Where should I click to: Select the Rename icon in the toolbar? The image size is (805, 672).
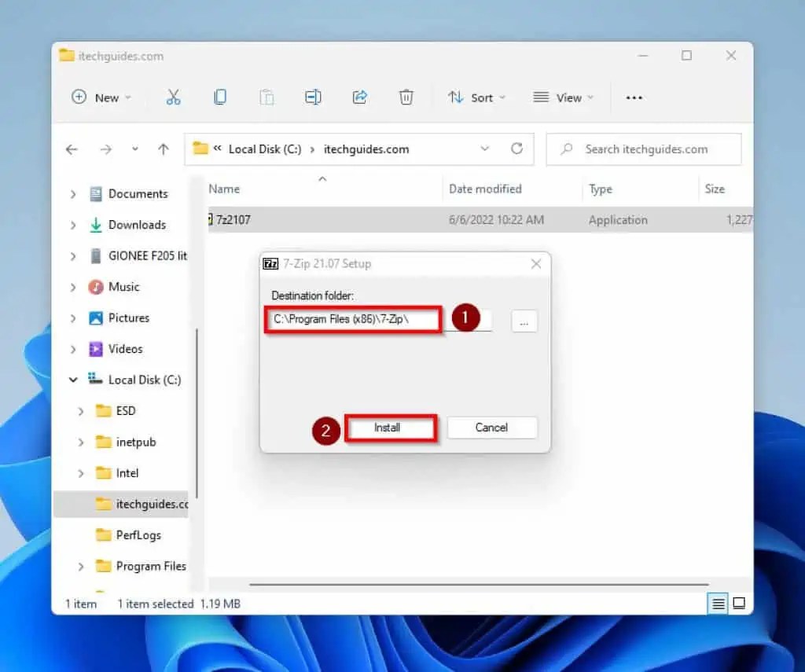tap(313, 97)
